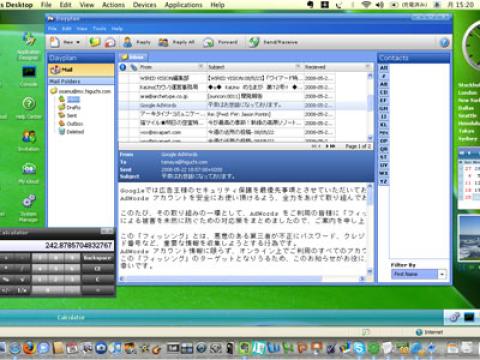Open the Subject column filter dropdown

pos(298,67)
